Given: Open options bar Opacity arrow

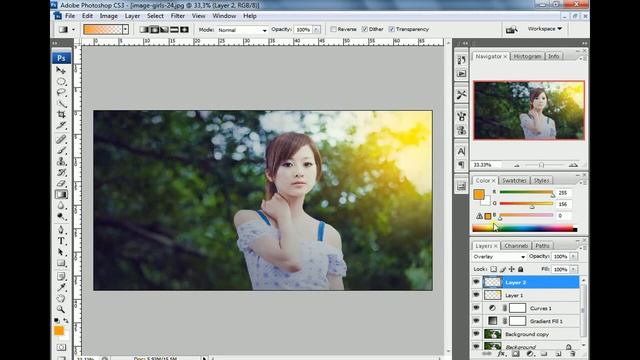Looking at the screenshot, I should [317, 30].
